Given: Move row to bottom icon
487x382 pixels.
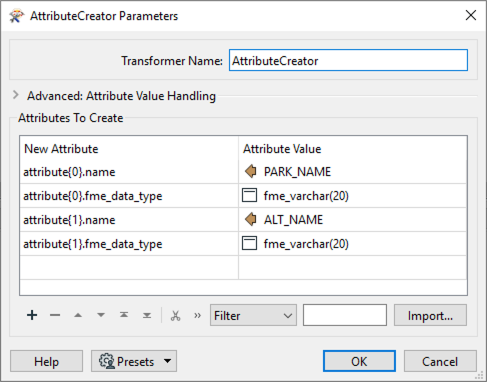Looking at the screenshot, I should click(x=147, y=315).
